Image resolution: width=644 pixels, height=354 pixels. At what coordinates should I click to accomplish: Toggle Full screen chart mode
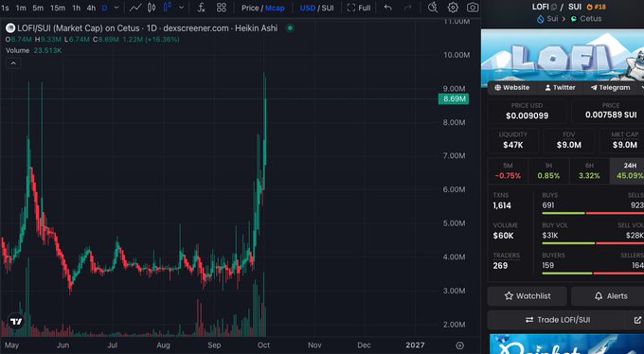[x=359, y=8]
